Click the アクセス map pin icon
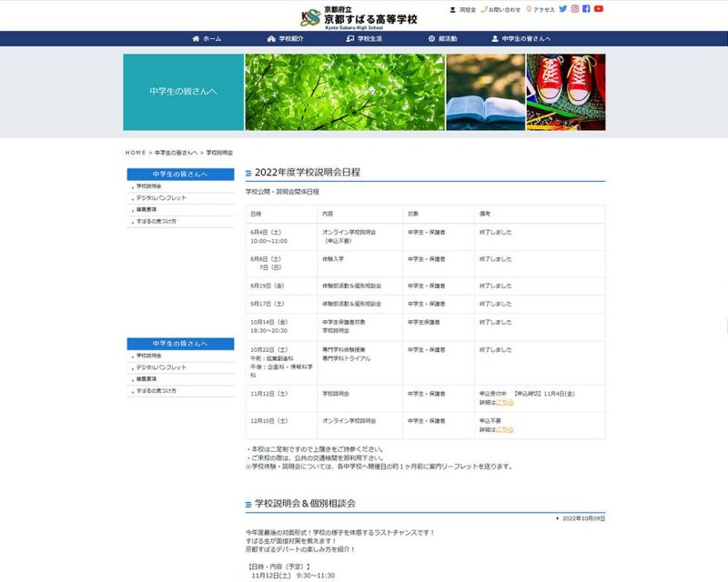The image size is (728, 582). 529,9
